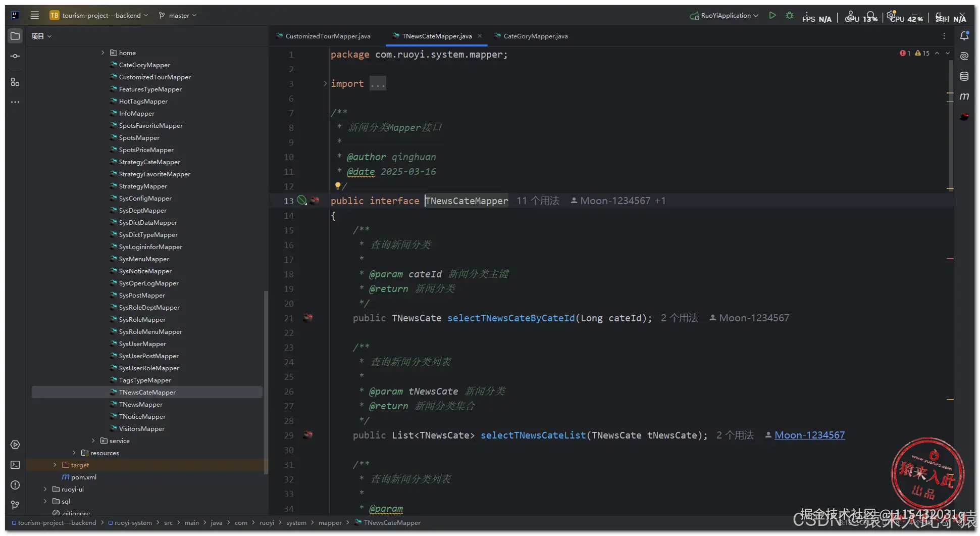The height and width of the screenshot is (536, 980).
Task: Open the Database tool window
Action: tap(964, 76)
